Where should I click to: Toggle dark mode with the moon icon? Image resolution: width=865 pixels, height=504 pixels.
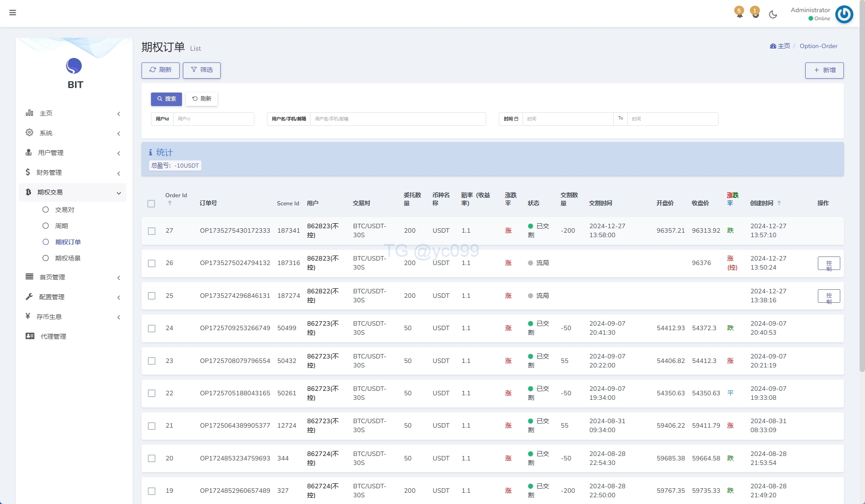click(x=773, y=14)
